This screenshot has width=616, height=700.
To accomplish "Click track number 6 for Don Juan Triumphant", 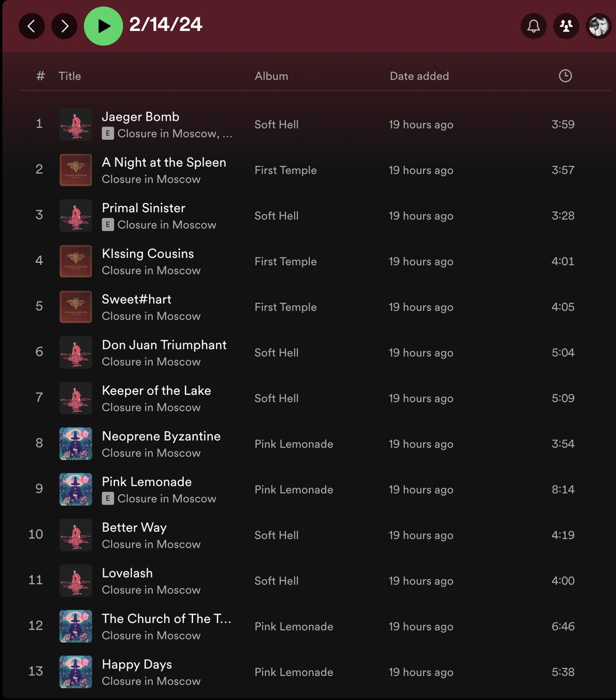I will click(x=39, y=352).
